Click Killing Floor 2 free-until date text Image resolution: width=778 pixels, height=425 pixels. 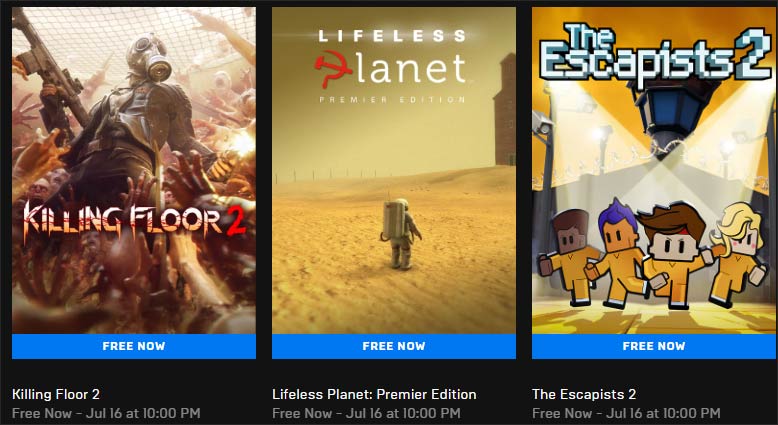tap(106, 413)
